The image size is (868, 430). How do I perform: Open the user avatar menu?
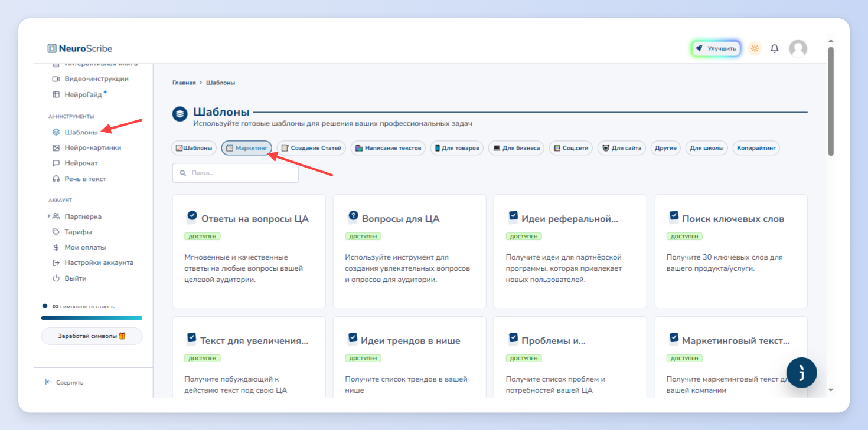click(798, 48)
